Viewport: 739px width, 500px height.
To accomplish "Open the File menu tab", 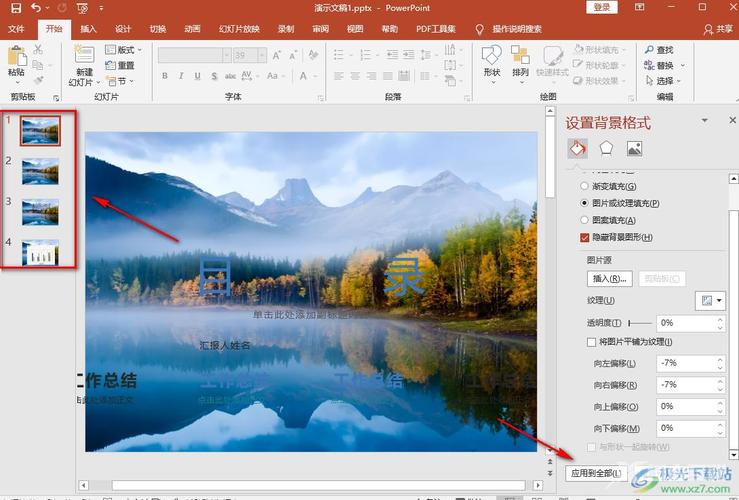I will (16, 29).
